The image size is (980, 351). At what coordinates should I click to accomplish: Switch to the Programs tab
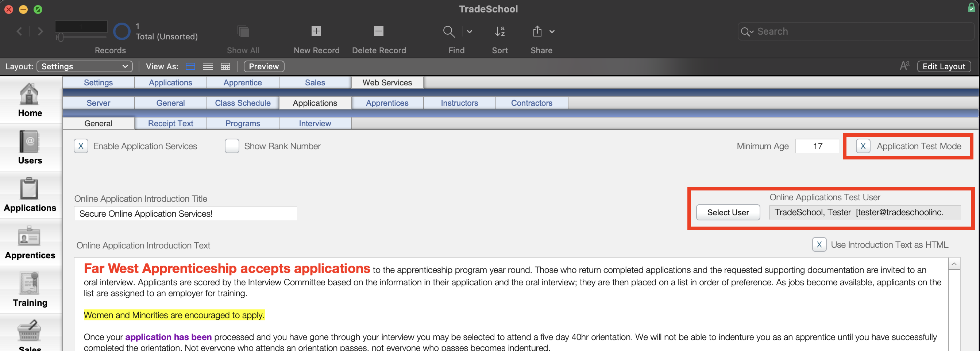[243, 124]
